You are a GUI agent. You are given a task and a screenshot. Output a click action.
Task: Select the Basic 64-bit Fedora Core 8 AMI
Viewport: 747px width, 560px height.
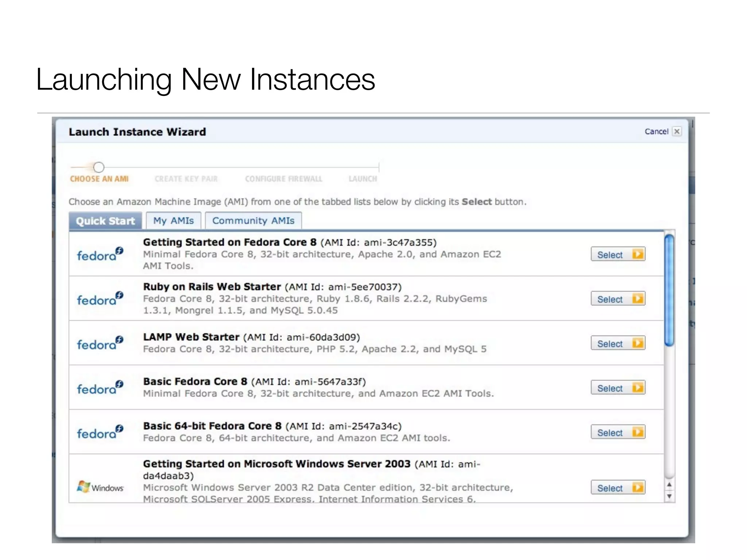pyautogui.click(x=618, y=432)
